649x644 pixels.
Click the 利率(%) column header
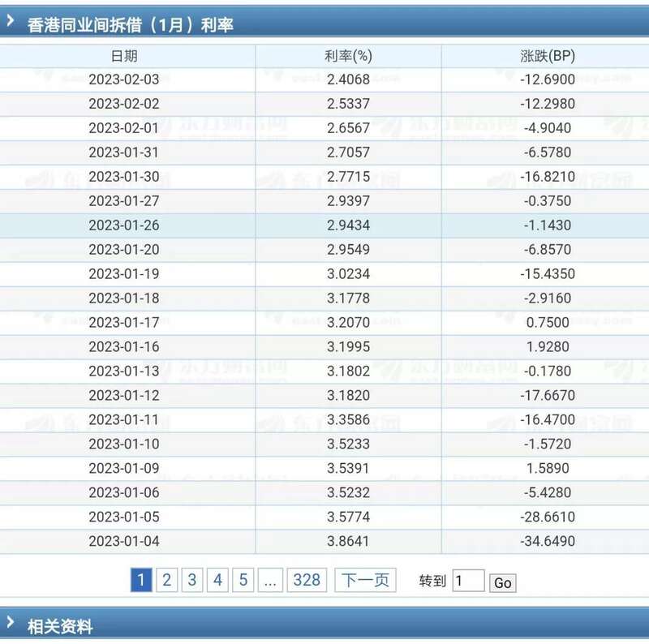point(348,56)
